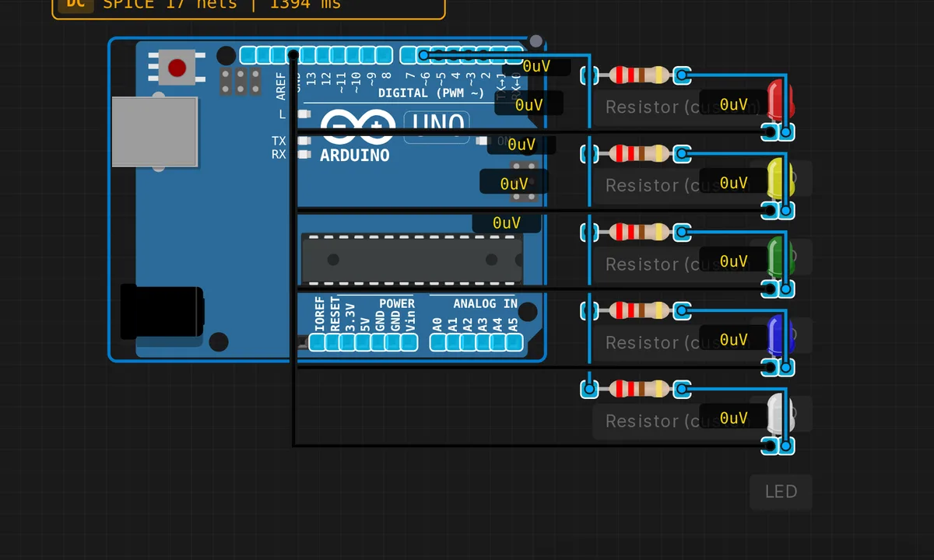The height and width of the screenshot is (560, 934).
Task: Select the red LED
Action: coord(779,101)
